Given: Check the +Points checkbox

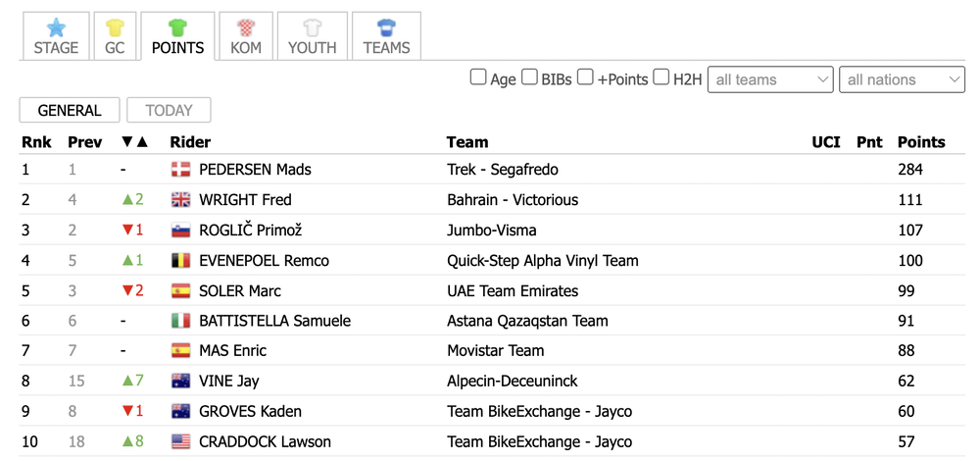Looking at the screenshot, I should 585,78.
